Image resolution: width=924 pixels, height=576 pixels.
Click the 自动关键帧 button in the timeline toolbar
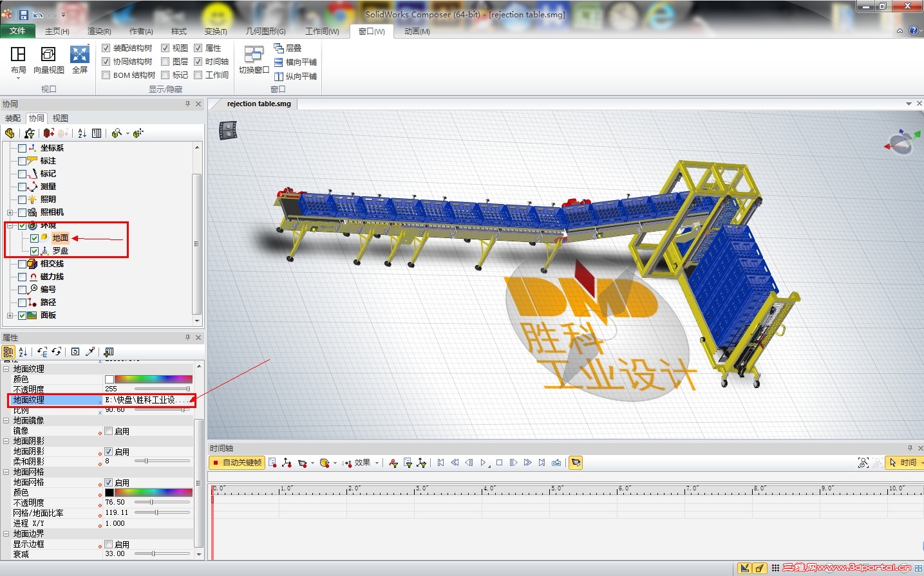[236, 462]
